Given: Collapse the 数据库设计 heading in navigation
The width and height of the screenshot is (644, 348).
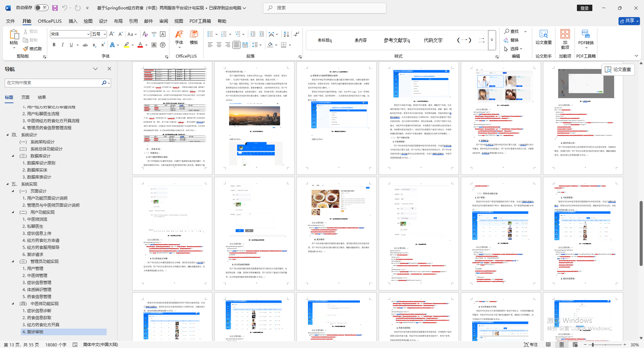Looking at the screenshot, I should (13, 156).
